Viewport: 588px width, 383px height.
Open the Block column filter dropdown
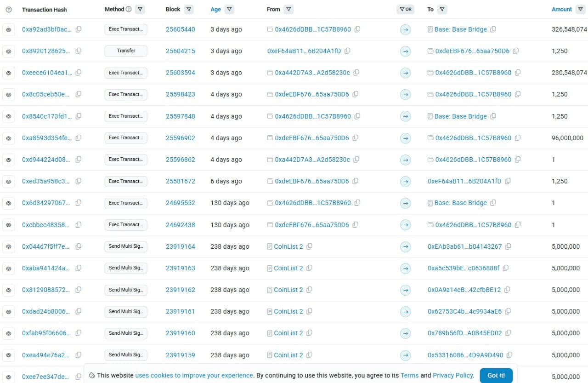(188, 9)
